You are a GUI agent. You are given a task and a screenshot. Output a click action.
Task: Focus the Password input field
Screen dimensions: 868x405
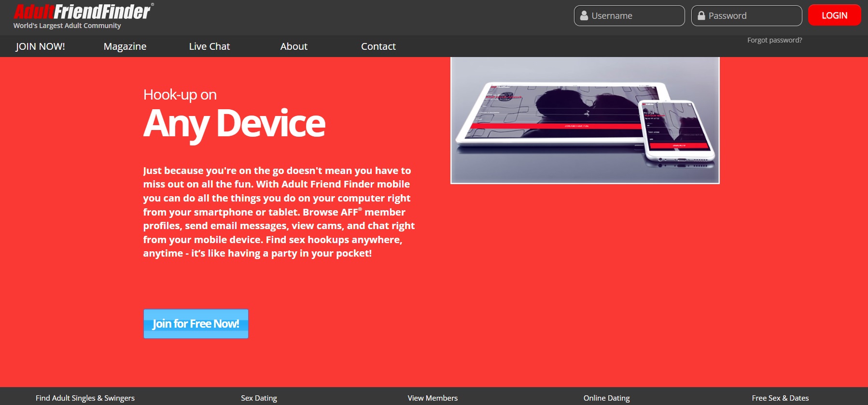[x=746, y=15]
